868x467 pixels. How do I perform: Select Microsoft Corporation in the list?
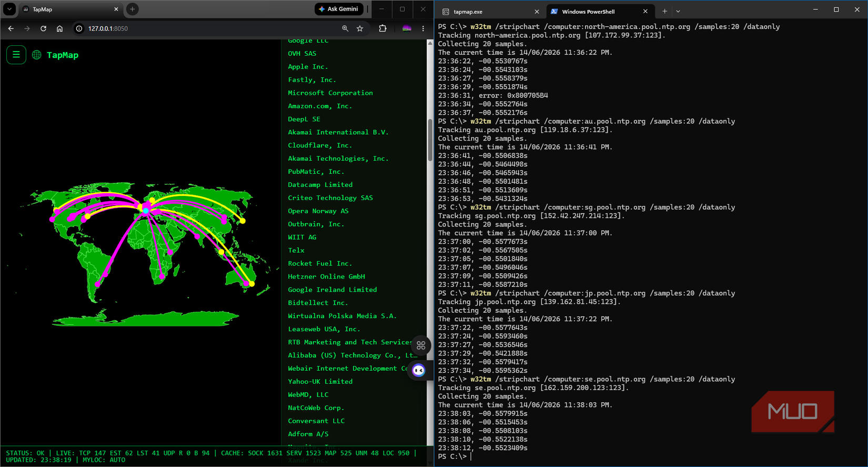pyautogui.click(x=330, y=93)
